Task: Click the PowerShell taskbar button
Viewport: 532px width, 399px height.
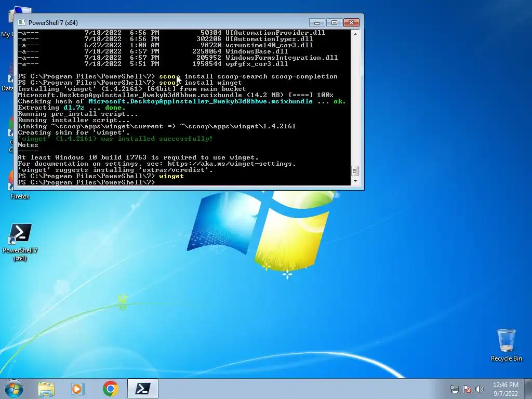Action: pyautogui.click(x=143, y=389)
